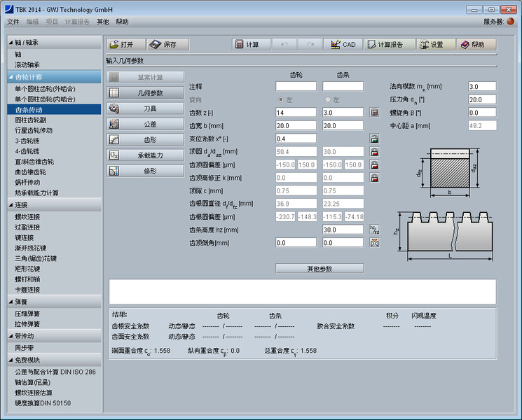522x420 pixels.
Task: Collapse the 齿轮计算 sidebar section
Action: (x=11, y=77)
